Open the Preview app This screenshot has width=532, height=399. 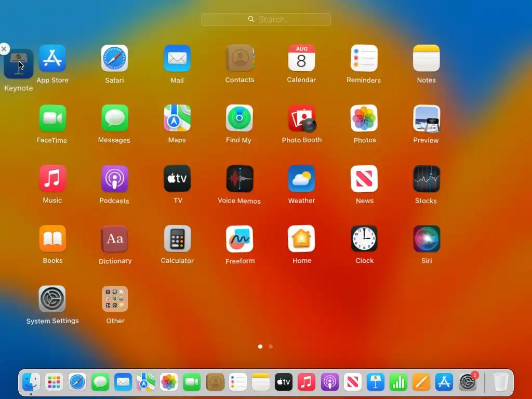427,118
